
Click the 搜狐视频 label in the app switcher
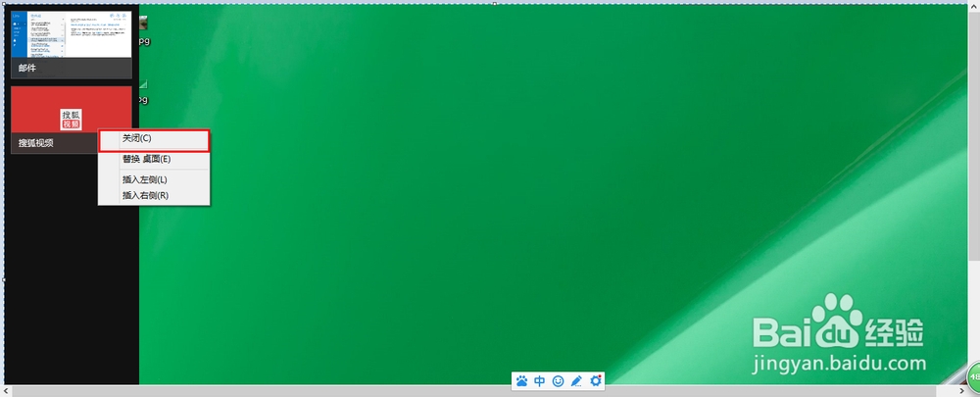pos(35,143)
